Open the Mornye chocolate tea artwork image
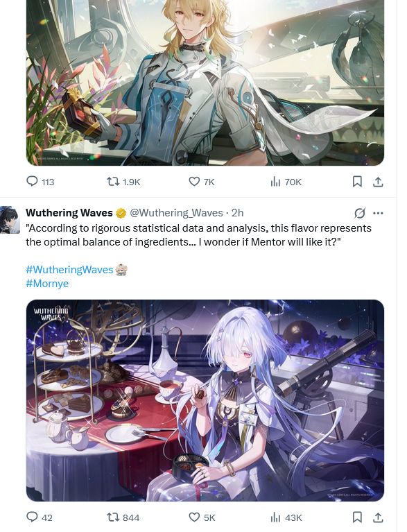This screenshot has width=407, height=532. tap(205, 400)
